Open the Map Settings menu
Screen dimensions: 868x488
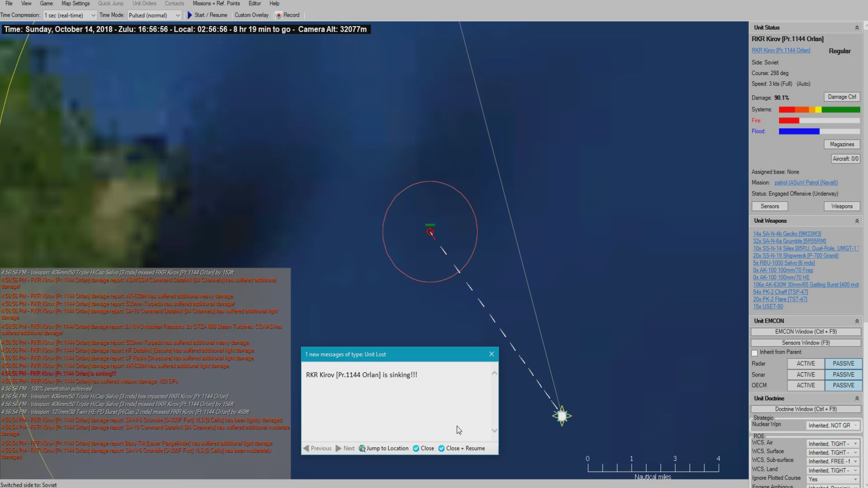75,4
